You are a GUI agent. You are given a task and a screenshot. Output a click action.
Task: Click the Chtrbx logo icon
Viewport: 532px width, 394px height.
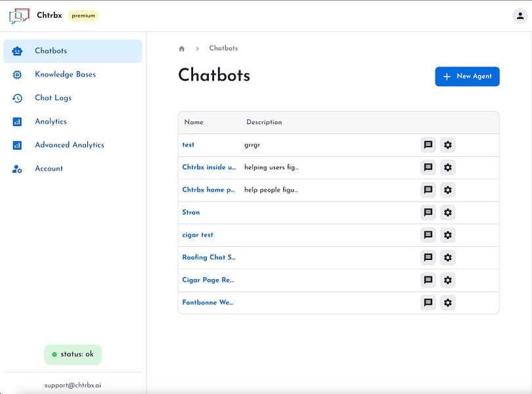(19, 16)
